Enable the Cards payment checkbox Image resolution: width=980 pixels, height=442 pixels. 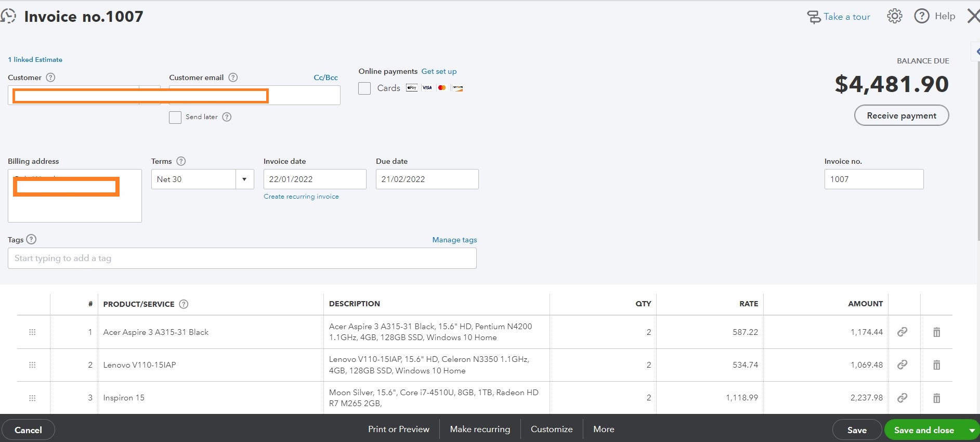coord(364,88)
